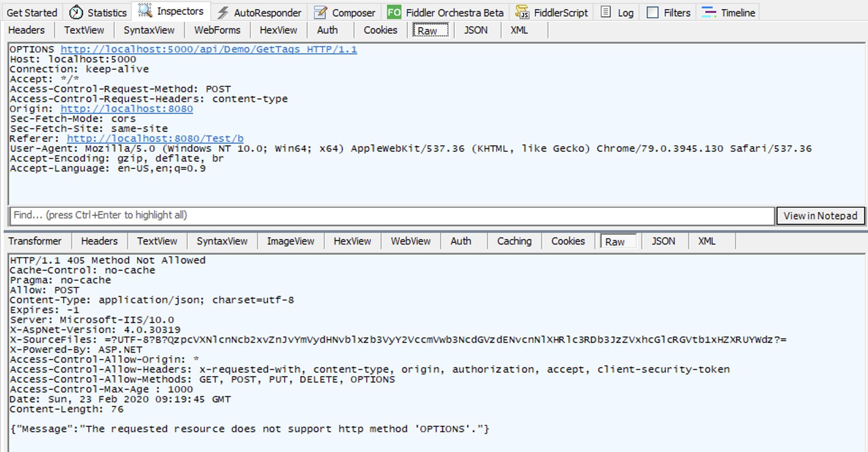Viewport: 868px width, 452px height.
Task: Click the Access-Control-Allow-Origin: * header
Action: click(105, 360)
